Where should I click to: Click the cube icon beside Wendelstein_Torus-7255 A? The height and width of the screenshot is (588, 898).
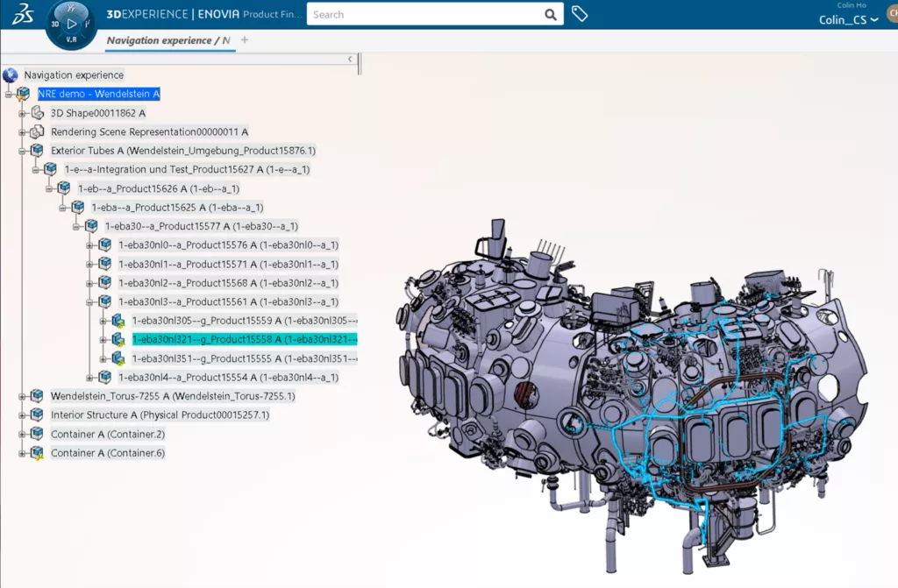tap(37, 395)
